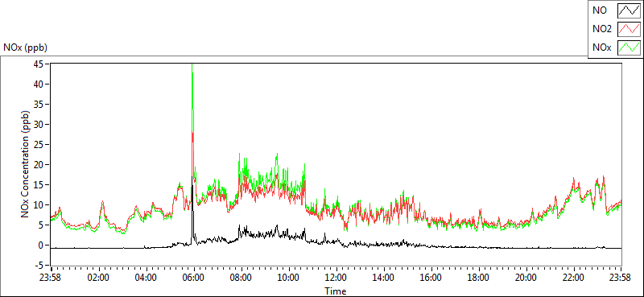Select the NOx legend label
Screen dimensions: 644x297
click(602, 47)
